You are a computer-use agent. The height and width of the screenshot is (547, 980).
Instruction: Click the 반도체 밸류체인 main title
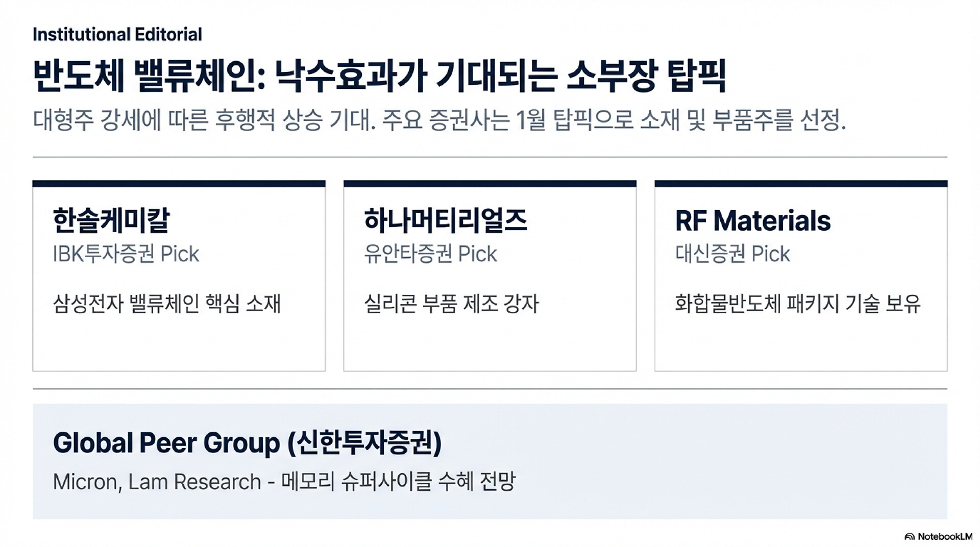point(379,76)
